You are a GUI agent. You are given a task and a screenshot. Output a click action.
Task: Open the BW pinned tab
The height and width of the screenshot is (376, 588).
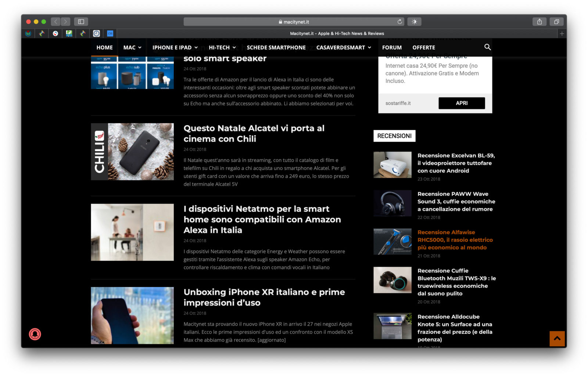click(x=69, y=33)
